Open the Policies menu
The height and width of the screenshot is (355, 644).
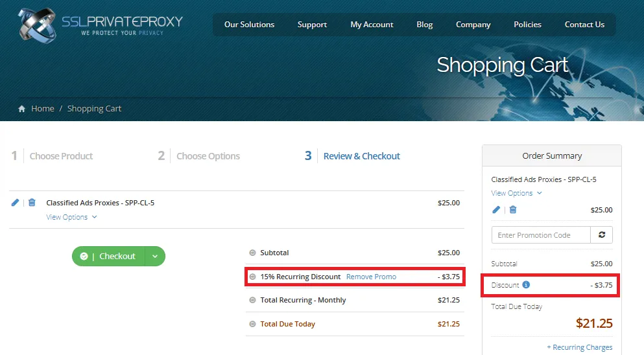tap(527, 25)
